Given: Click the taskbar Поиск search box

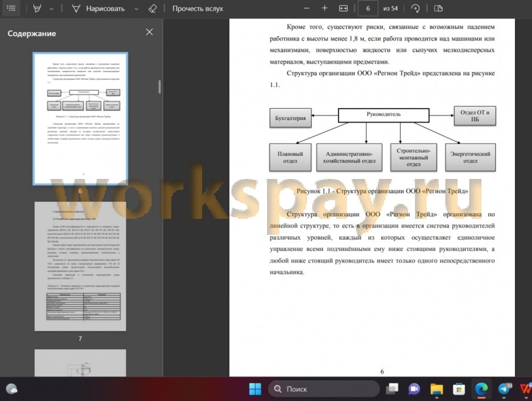Looking at the screenshot, I should click(x=323, y=389).
